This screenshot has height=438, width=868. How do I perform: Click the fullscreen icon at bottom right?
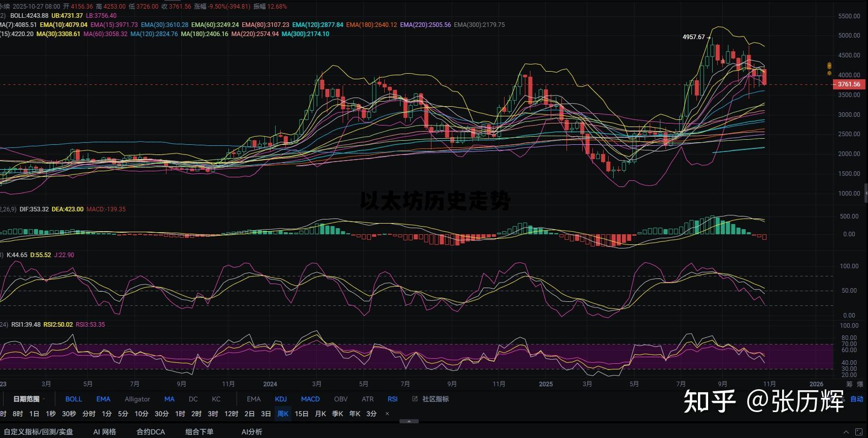[859, 431]
